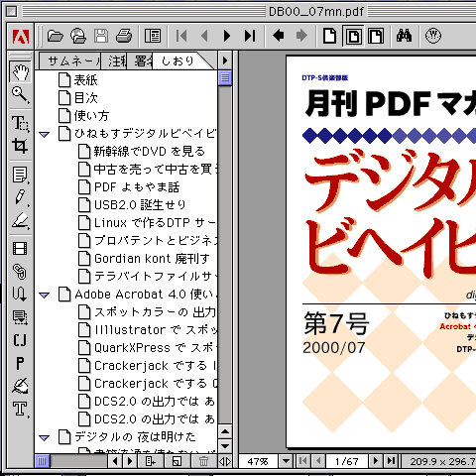Print the document with printer icon
Image resolution: width=476 pixels, height=476 pixels.
(x=124, y=36)
